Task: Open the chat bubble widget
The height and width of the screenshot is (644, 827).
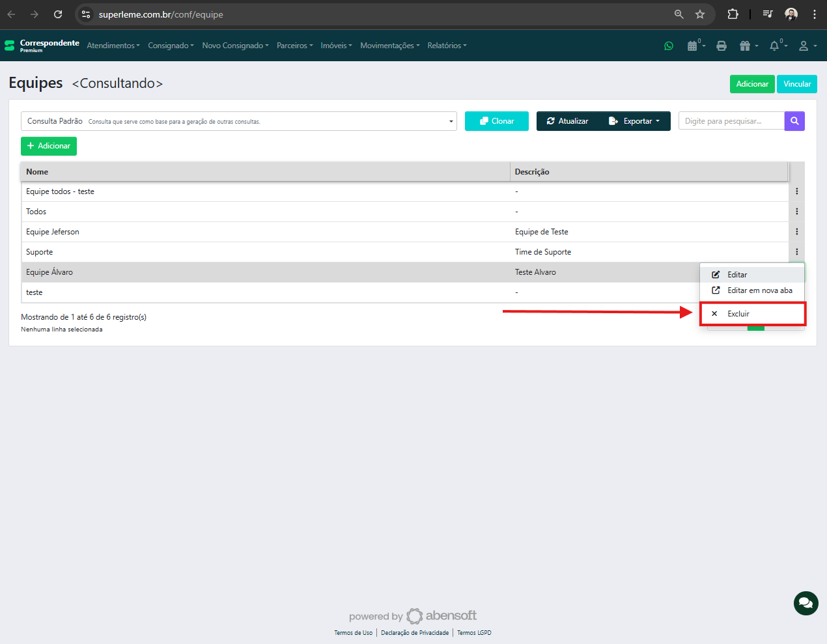Action: (806, 603)
